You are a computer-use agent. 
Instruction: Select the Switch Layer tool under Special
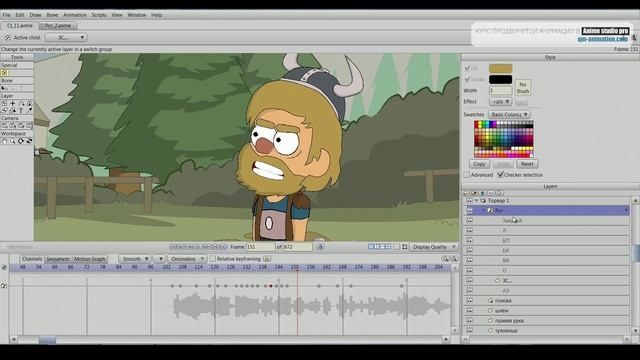click(4, 73)
